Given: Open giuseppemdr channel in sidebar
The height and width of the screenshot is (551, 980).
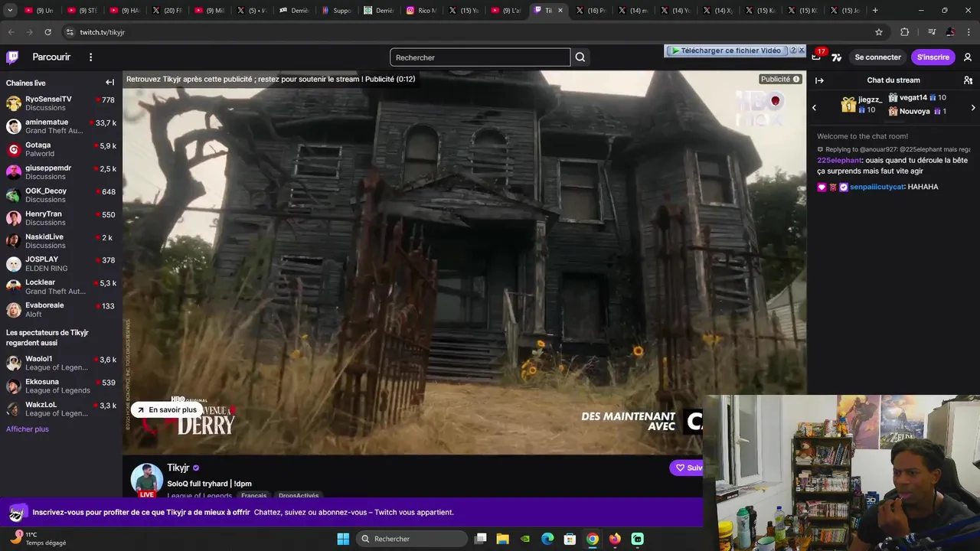Looking at the screenshot, I should tap(61, 172).
